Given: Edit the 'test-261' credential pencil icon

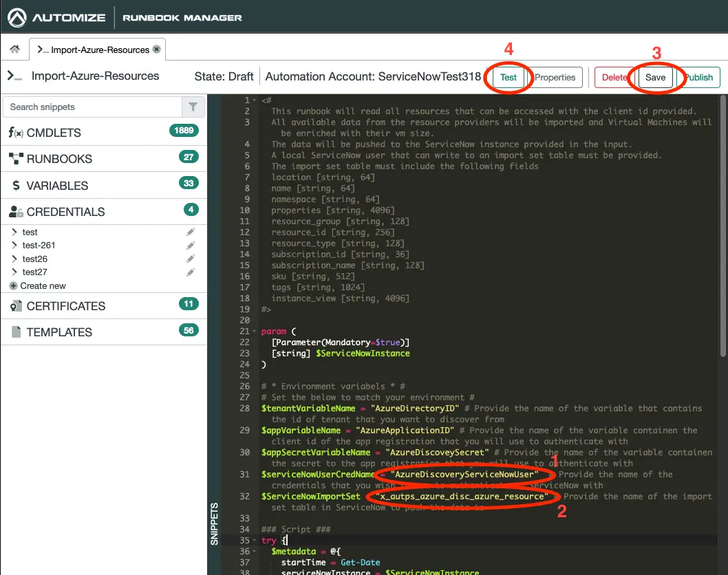Looking at the screenshot, I should pyautogui.click(x=191, y=245).
